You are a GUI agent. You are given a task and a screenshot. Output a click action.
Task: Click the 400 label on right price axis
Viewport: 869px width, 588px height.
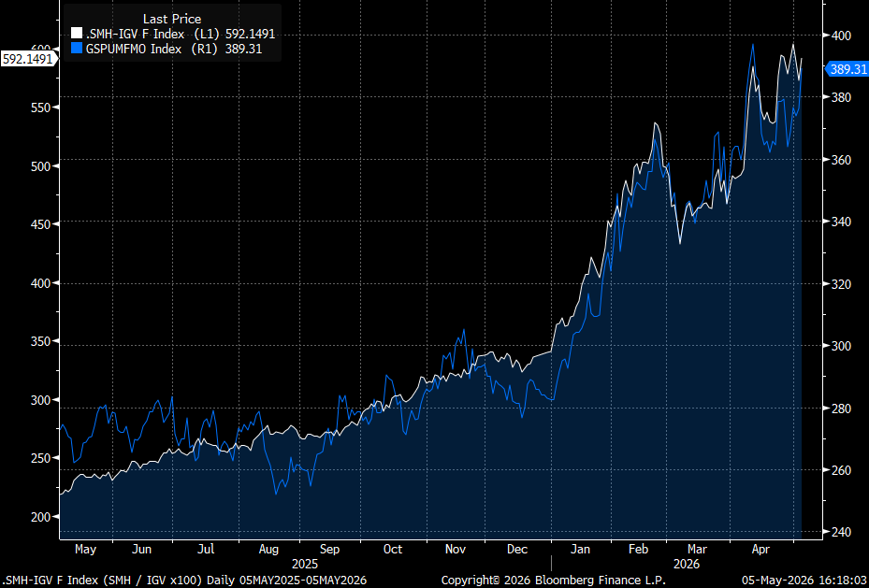(x=840, y=36)
